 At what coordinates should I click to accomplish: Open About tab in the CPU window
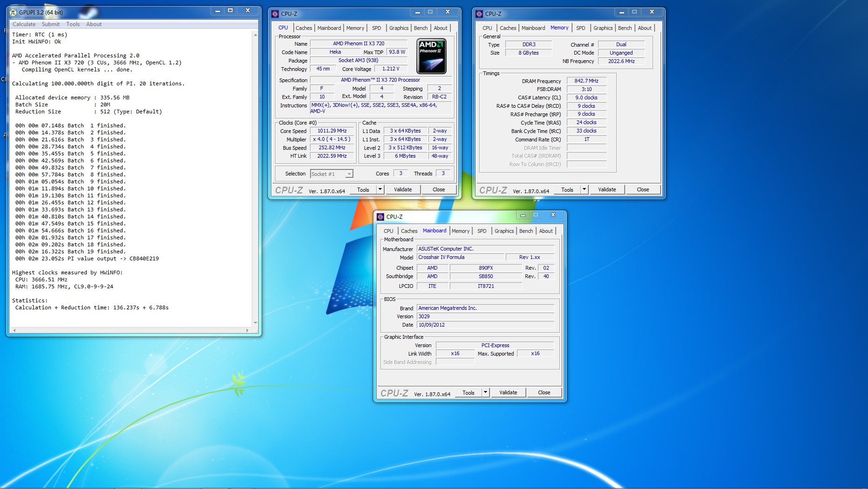(x=441, y=28)
